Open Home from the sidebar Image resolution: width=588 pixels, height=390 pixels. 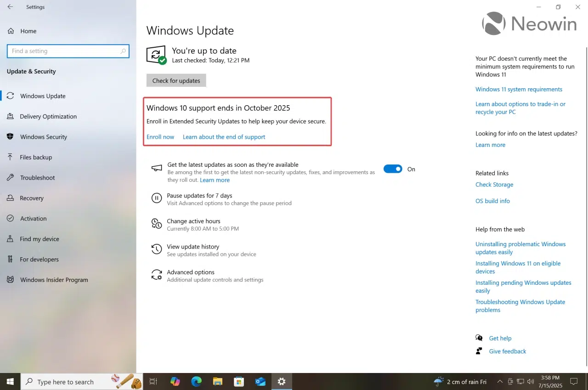[28, 31]
